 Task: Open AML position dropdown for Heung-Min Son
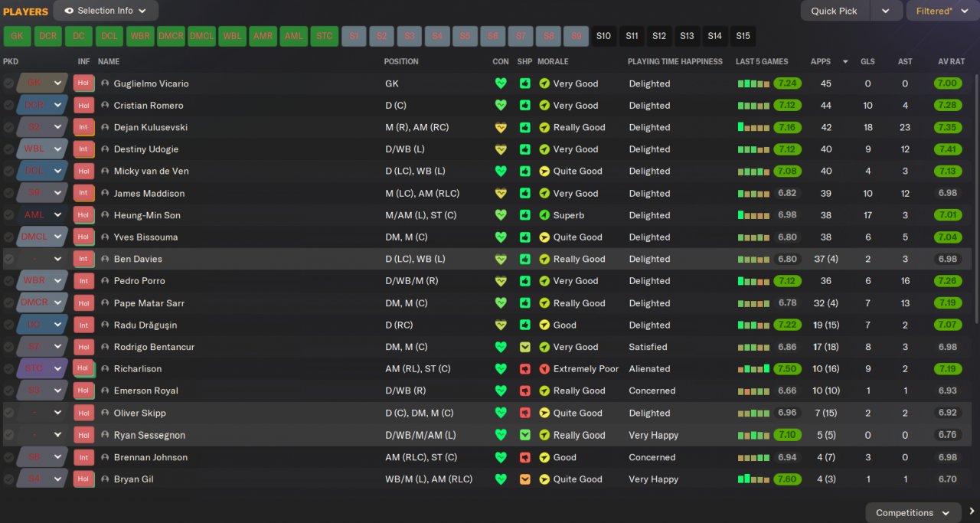tap(42, 215)
